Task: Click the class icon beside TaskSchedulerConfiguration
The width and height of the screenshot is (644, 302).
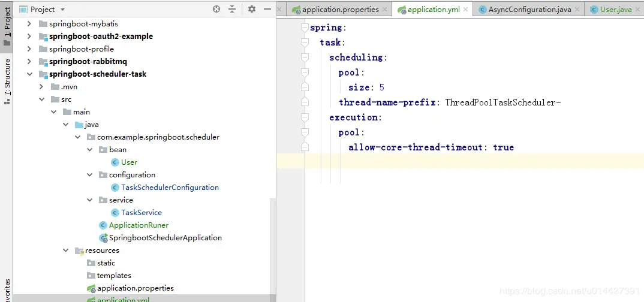Action: pyautogui.click(x=115, y=188)
